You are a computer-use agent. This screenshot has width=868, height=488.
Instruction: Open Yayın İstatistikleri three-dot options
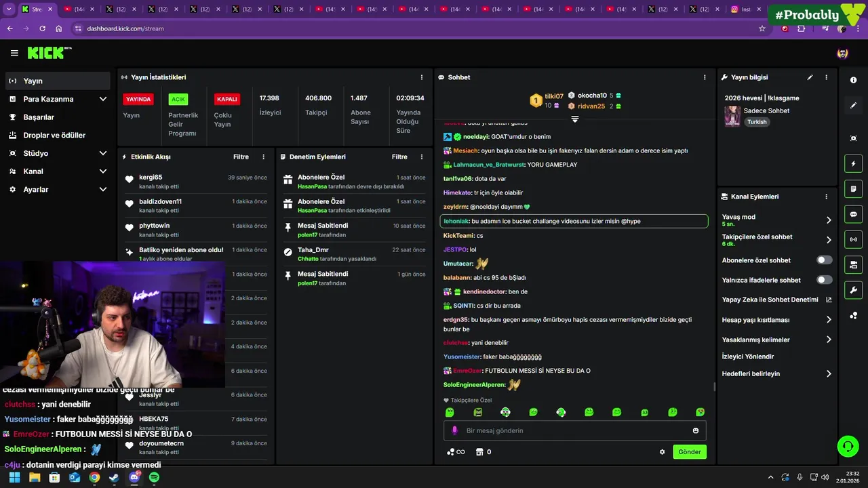point(422,77)
